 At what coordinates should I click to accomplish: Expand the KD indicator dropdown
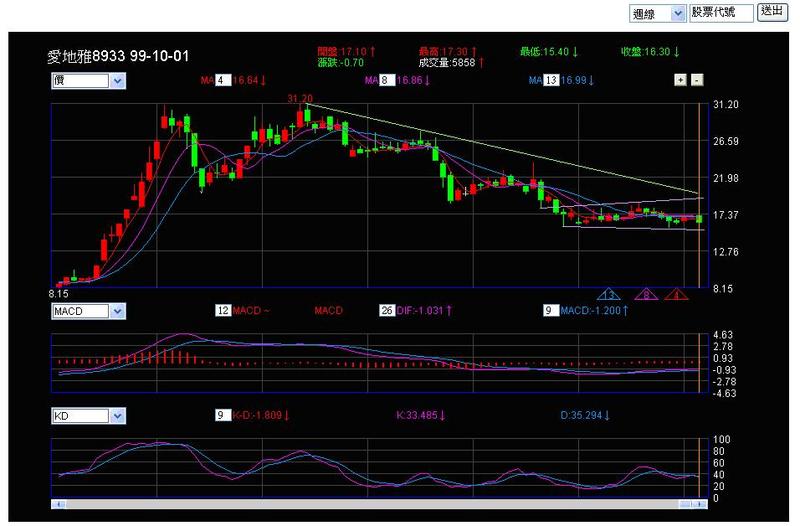click(x=88, y=414)
